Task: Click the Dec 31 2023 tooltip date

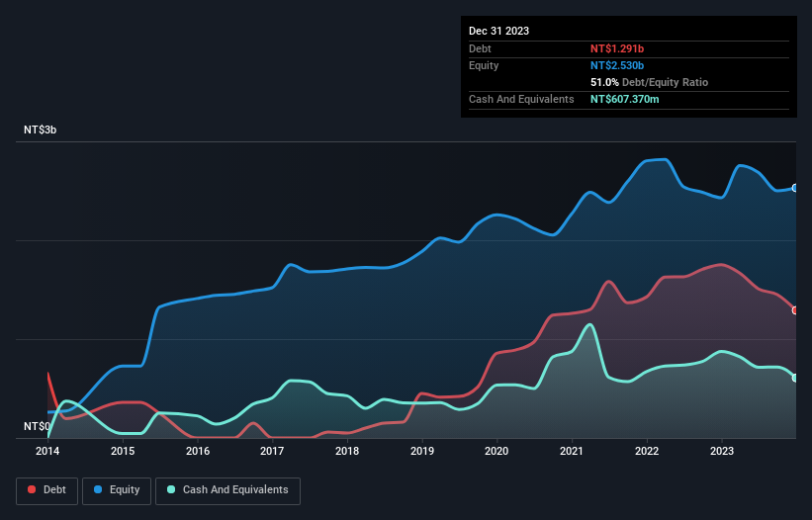Action: 498,31
